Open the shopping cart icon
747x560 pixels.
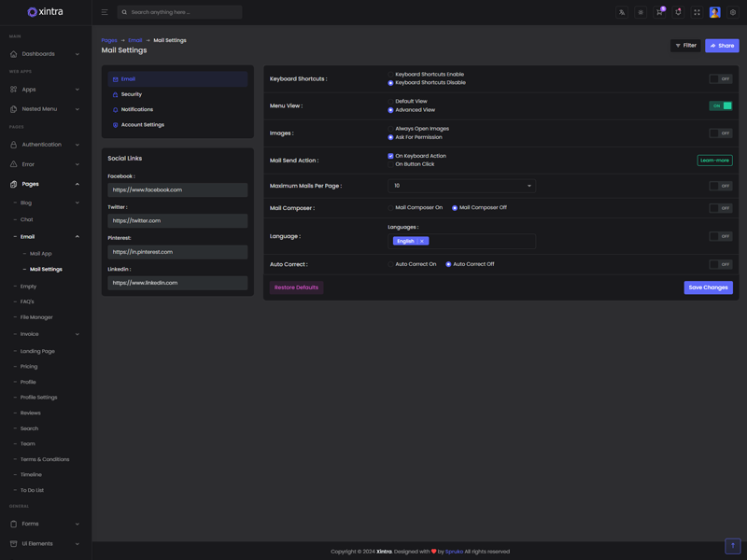[x=659, y=12]
